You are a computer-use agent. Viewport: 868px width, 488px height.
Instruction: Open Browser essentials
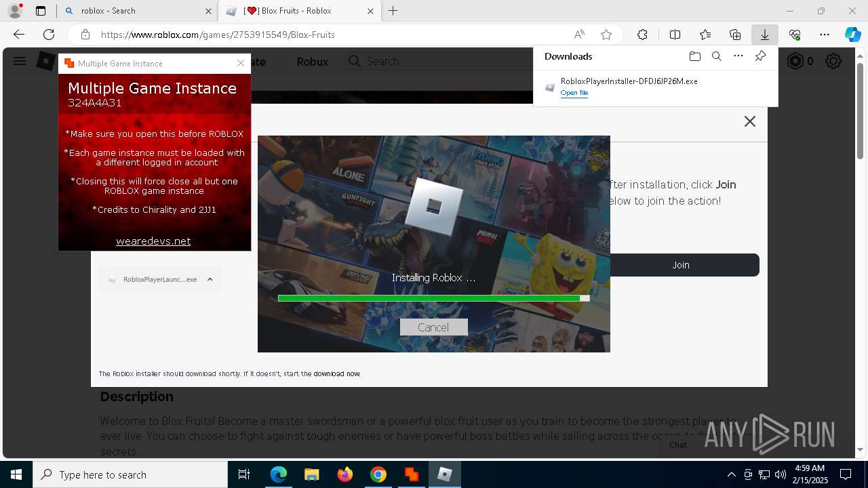(795, 35)
